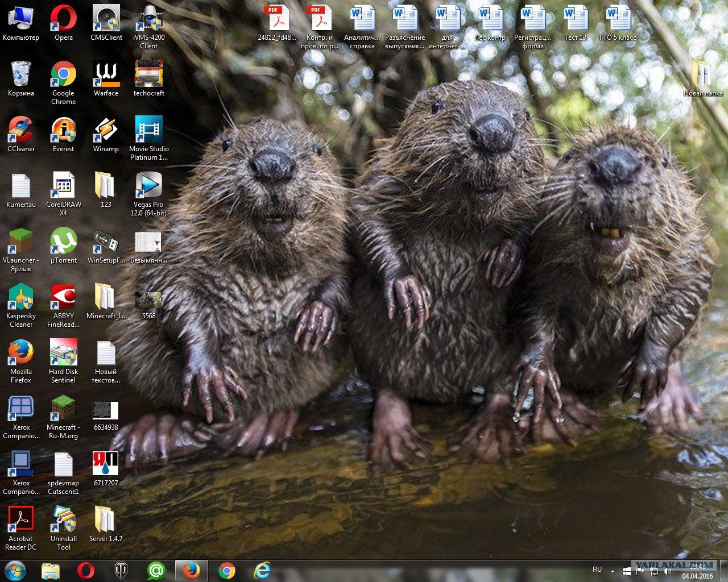
Task: Open Vegas Pro 12.0 shortcut
Action: (148, 186)
